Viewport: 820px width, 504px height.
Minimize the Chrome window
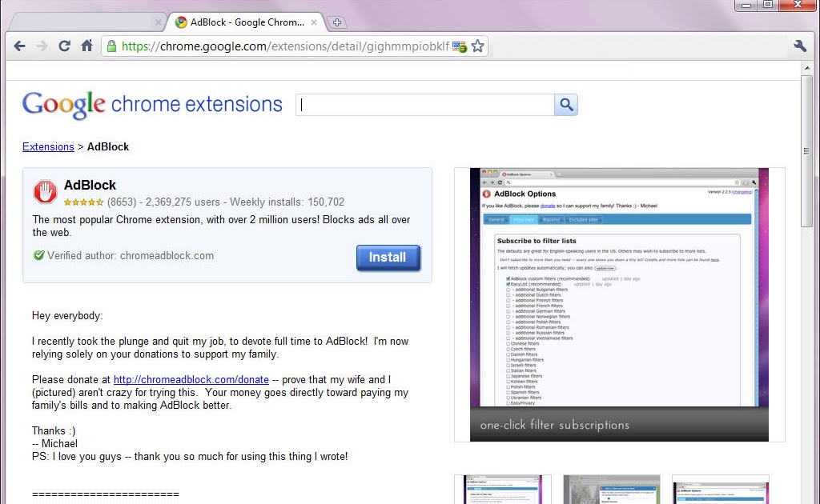click(x=746, y=5)
